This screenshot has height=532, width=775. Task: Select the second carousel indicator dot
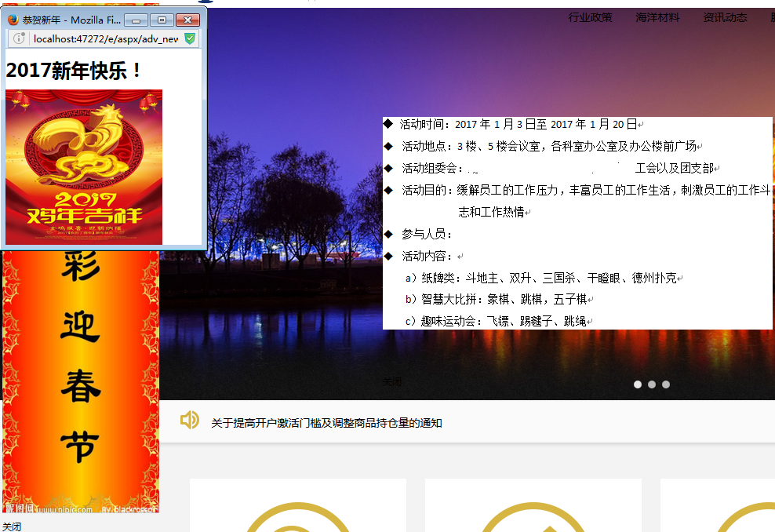coord(652,384)
